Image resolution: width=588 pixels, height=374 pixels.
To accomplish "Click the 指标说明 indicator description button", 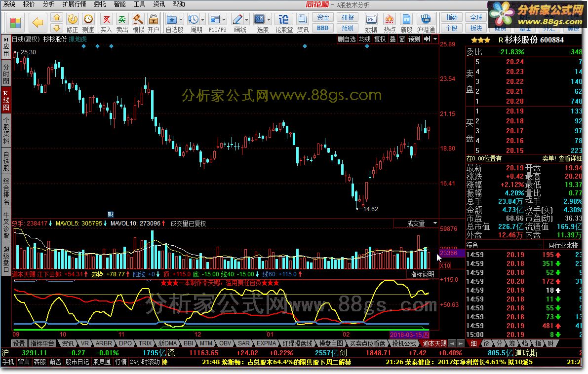I will pyautogui.click(x=422, y=274).
